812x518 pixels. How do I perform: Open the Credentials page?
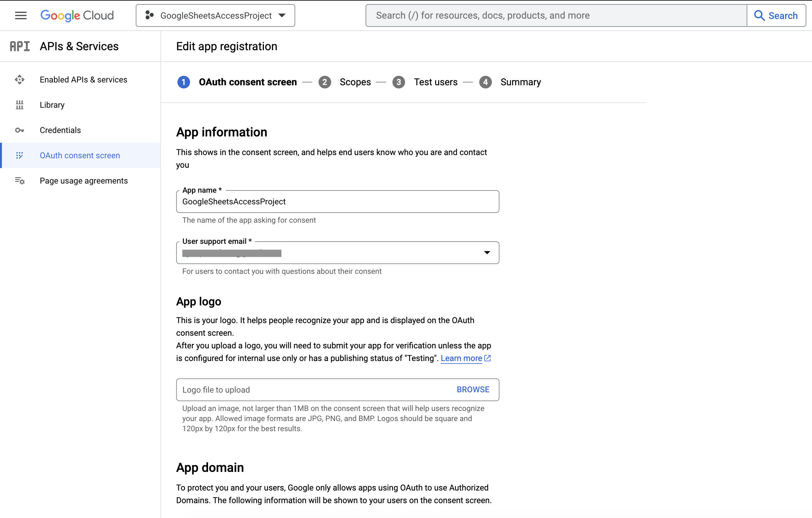80,130
